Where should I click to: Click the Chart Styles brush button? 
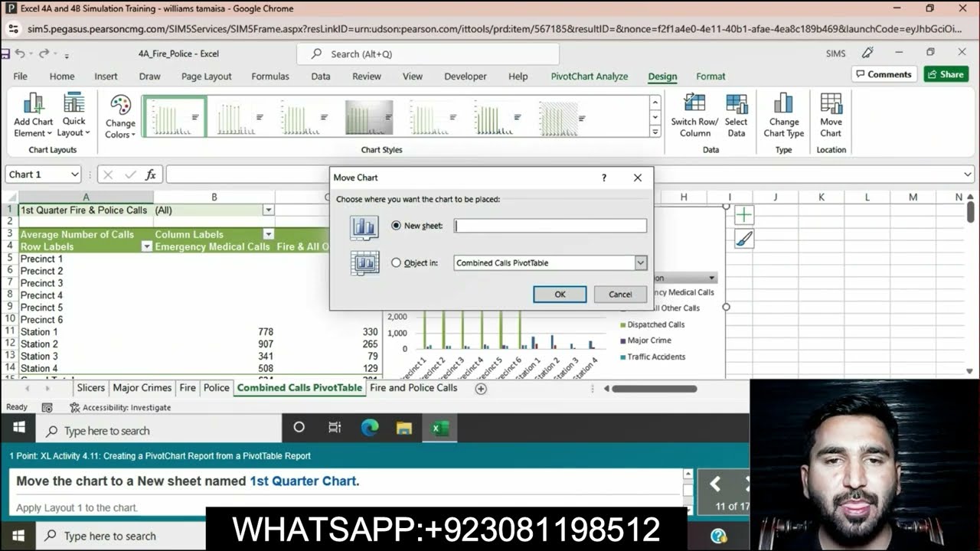(744, 240)
